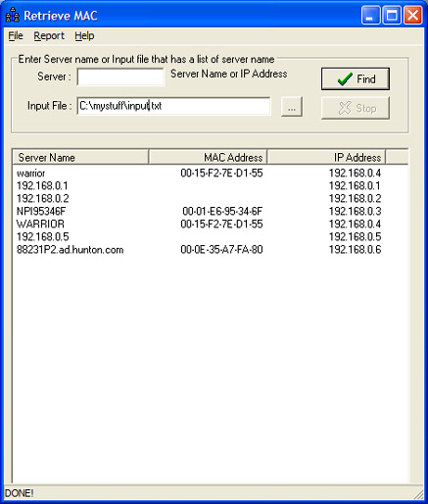Open the Help menu
The width and height of the screenshot is (428, 504).
coord(84,35)
